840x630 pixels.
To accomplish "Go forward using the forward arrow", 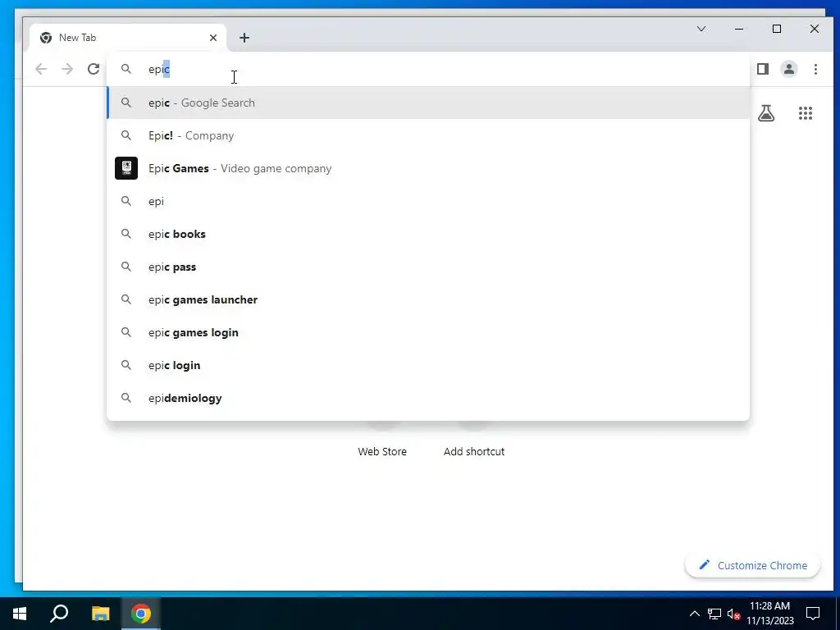I will tap(67, 69).
